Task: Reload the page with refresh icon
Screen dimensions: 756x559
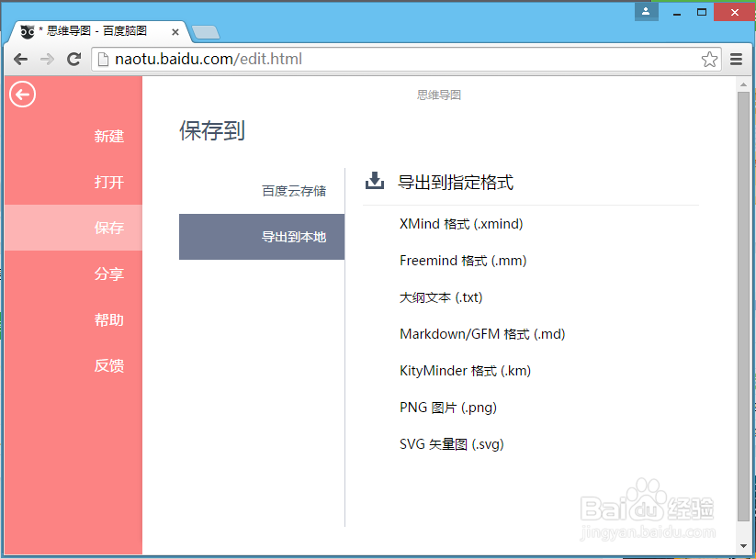Action: (73, 60)
